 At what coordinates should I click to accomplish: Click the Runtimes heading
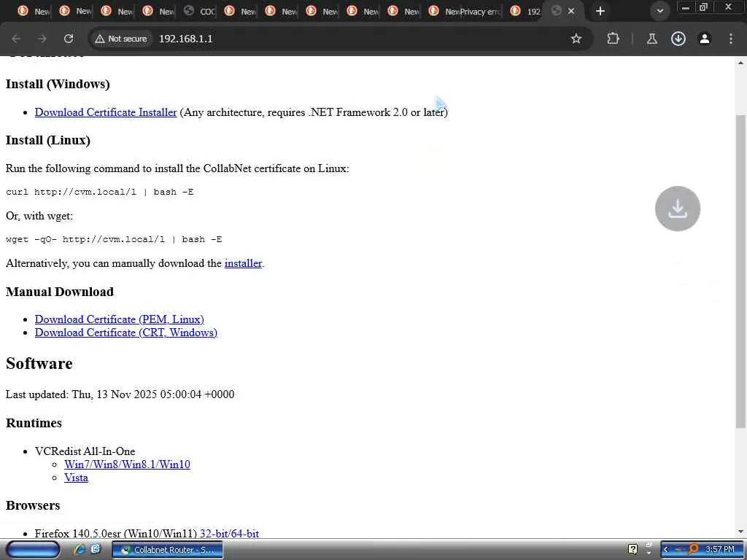[34, 423]
